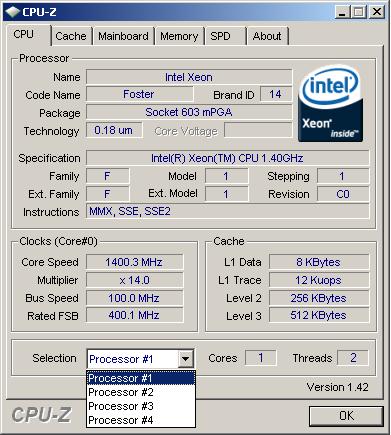Open the About tab
Viewport: 391px width, 435px height.
tap(267, 36)
